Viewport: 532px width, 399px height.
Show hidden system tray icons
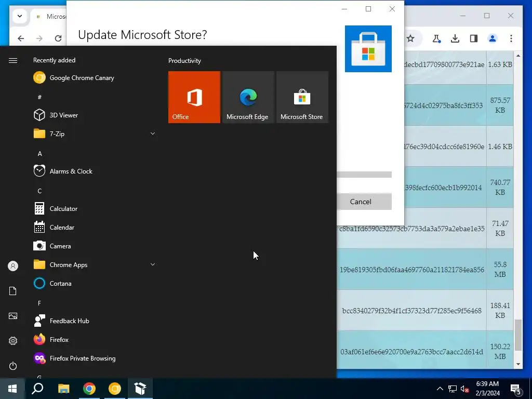point(440,389)
